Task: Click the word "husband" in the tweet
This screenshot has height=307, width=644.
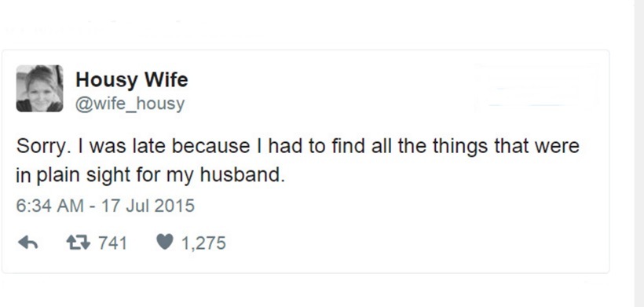Action: click(240, 175)
